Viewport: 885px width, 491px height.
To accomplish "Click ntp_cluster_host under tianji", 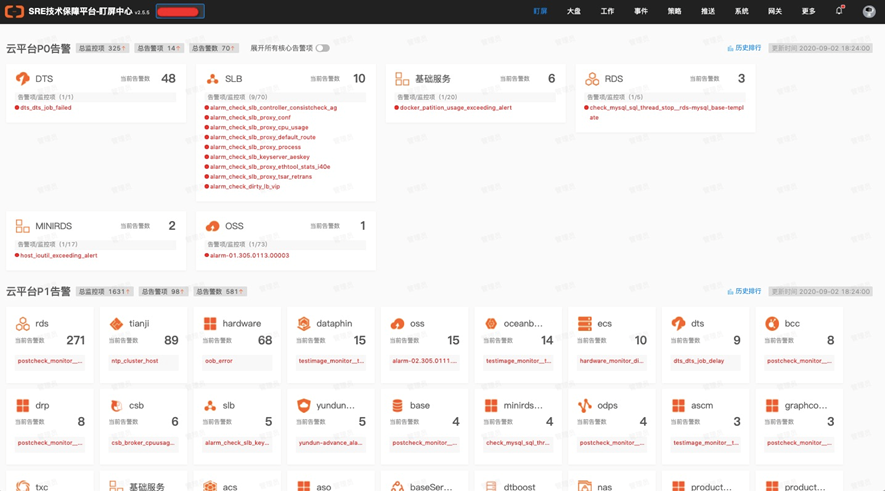I will [135, 361].
